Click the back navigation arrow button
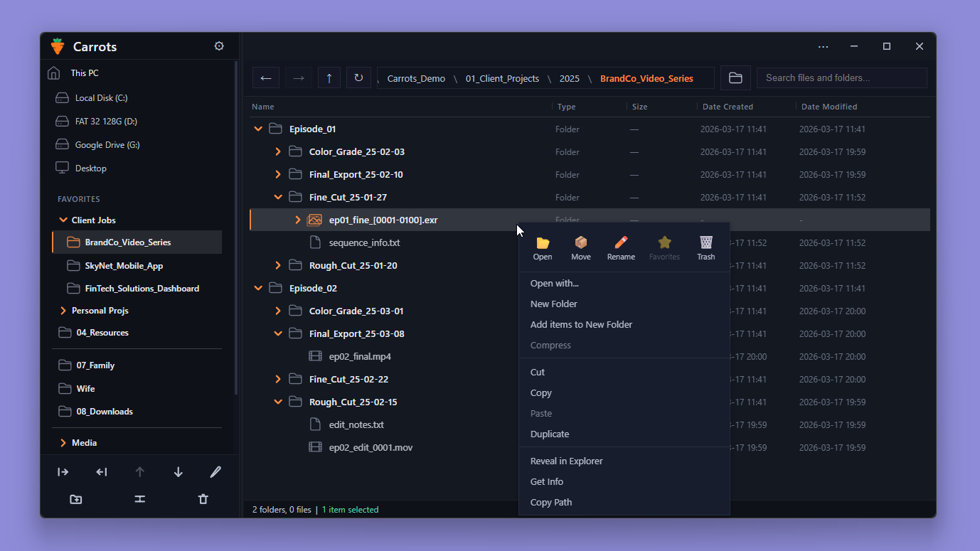Screen dimensions: 980x551 (266, 78)
